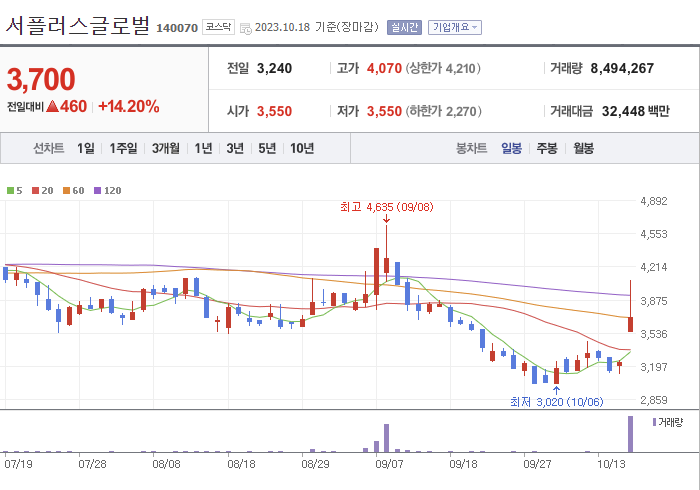
Task: Click the 실시간 real-time badge
Action: 404,27
